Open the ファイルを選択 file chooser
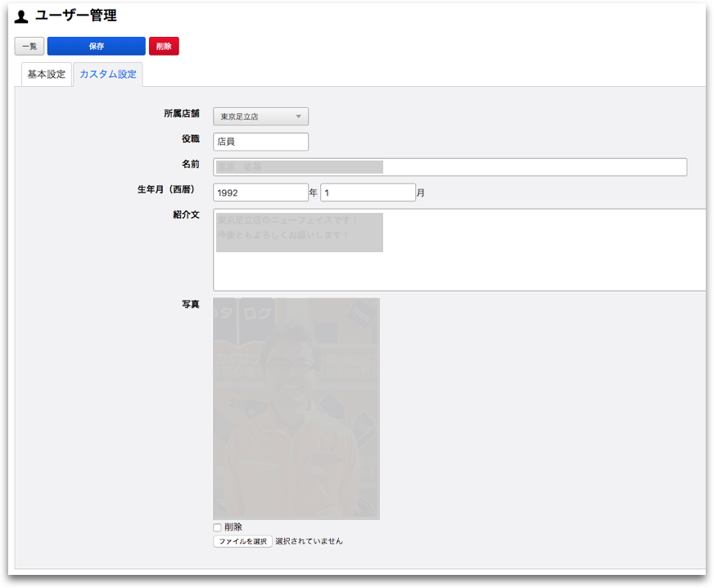Image resolution: width=714 pixels, height=588 pixels. point(242,541)
